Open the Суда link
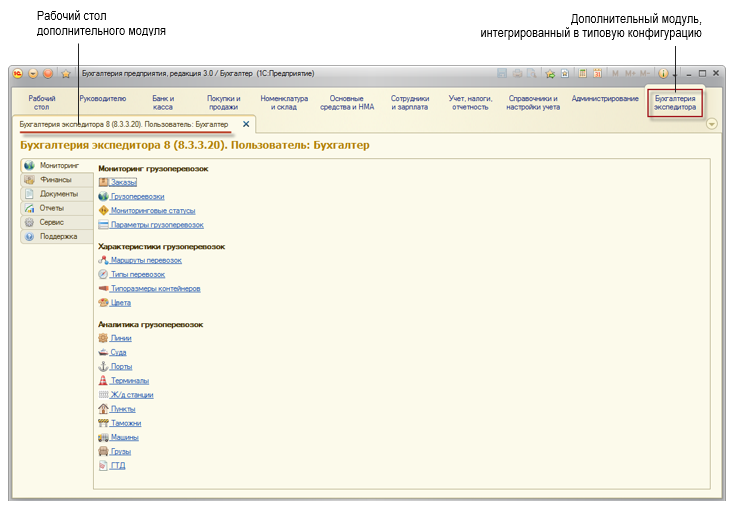Screen dimensions: 732x507 point(118,352)
